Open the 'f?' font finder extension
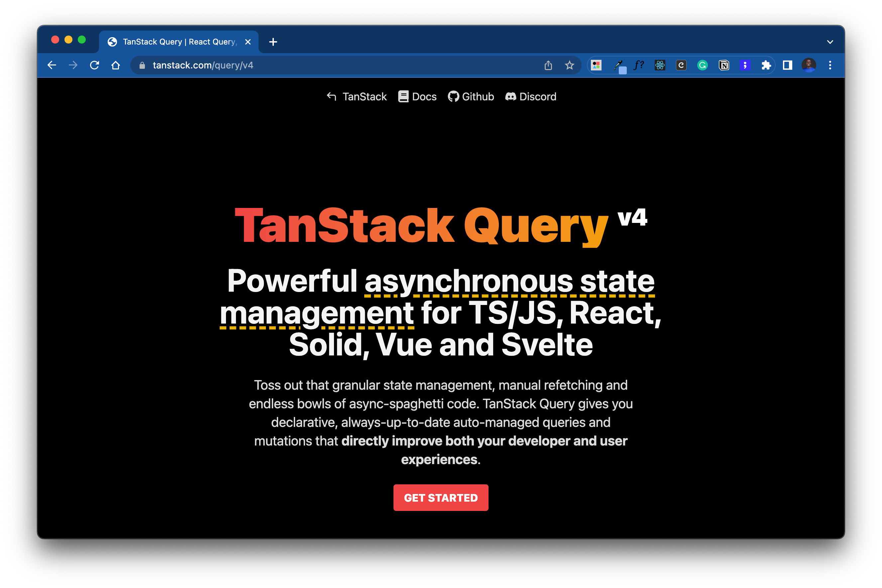This screenshot has width=882, height=588. (x=638, y=65)
